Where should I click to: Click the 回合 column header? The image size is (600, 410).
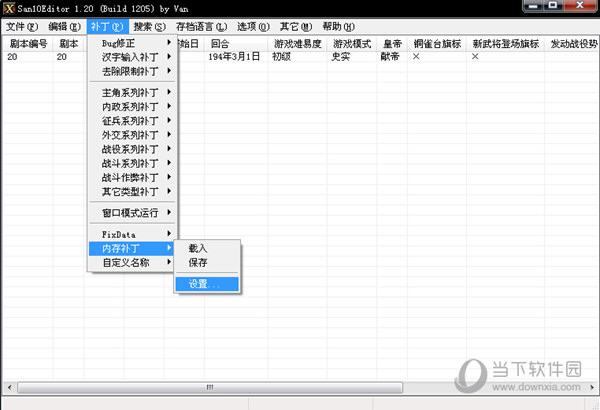[x=236, y=44]
